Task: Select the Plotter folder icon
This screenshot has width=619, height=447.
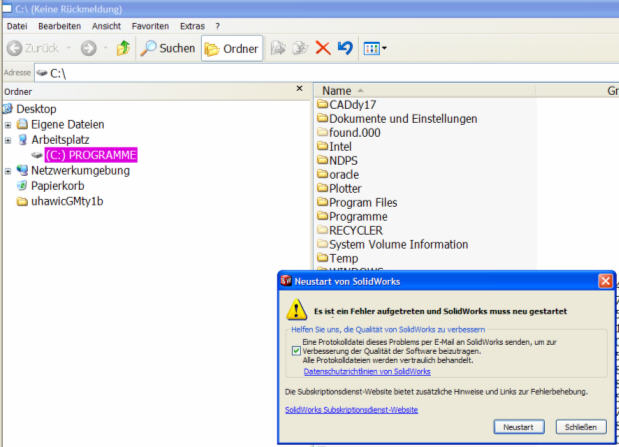Action: pos(323,188)
